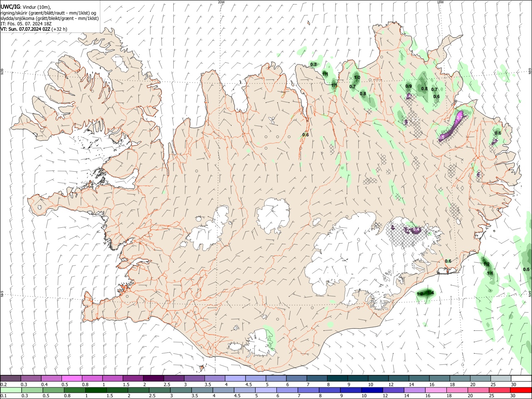Select the bright pink 0.5 snow legend swatch
Screen dimensions: 532x399
click(71, 378)
